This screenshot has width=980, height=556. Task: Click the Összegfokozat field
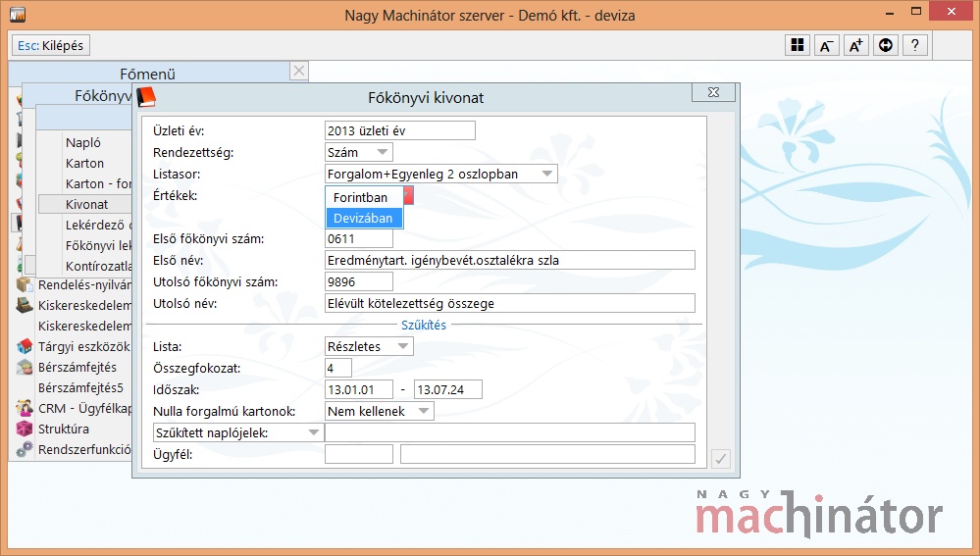338,368
